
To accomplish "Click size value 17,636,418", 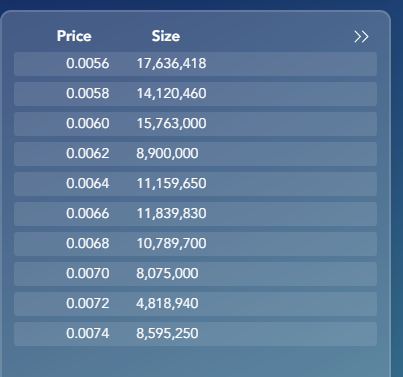I will tap(171, 64).
